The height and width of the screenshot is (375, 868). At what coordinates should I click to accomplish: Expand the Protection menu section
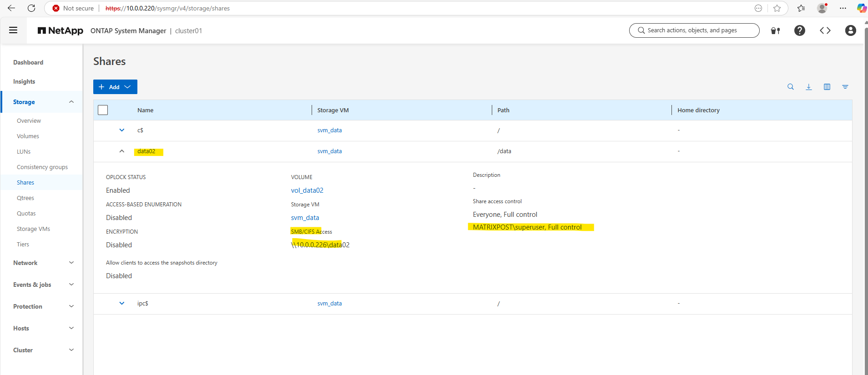(71, 306)
